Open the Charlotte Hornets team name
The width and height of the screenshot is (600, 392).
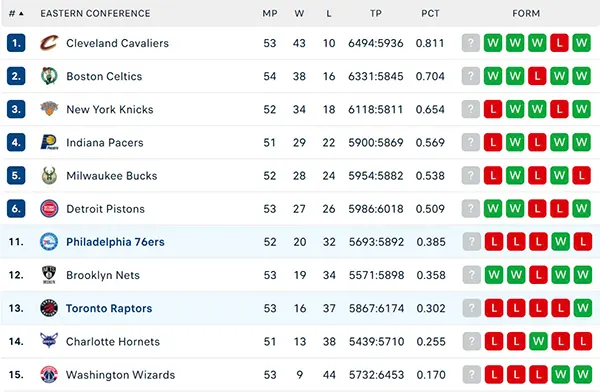113,341
